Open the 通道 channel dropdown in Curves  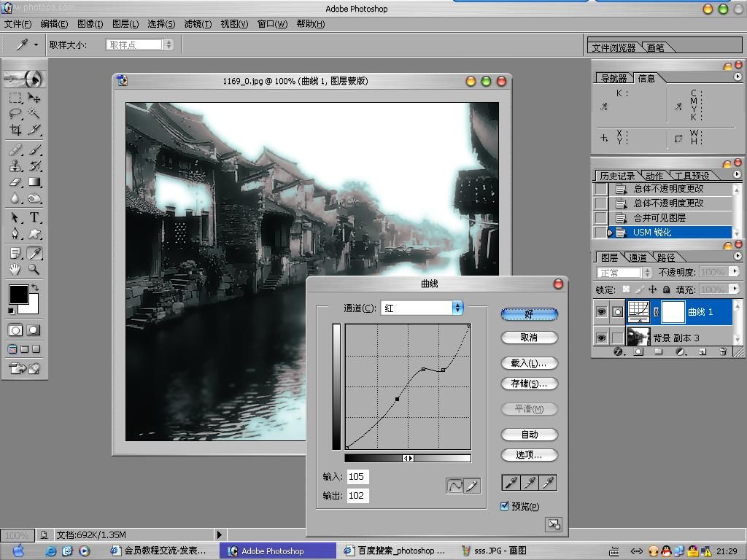[x=422, y=308]
